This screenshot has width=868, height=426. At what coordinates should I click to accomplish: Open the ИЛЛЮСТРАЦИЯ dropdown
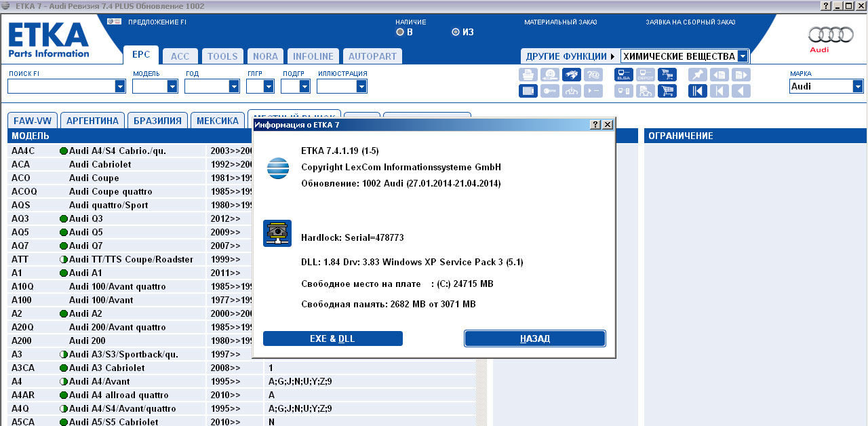[361, 86]
